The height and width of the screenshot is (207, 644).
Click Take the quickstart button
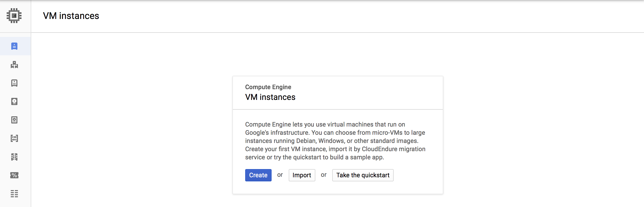[363, 175]
